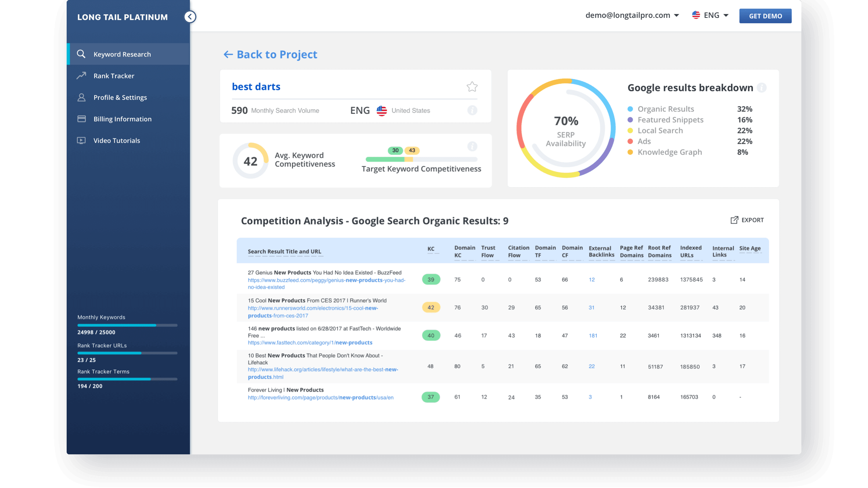This screenshot has width=868, height=488.
Task: Click the Billing Information sidebar icon
Action: pyautogui.click(x=82, y=119)
